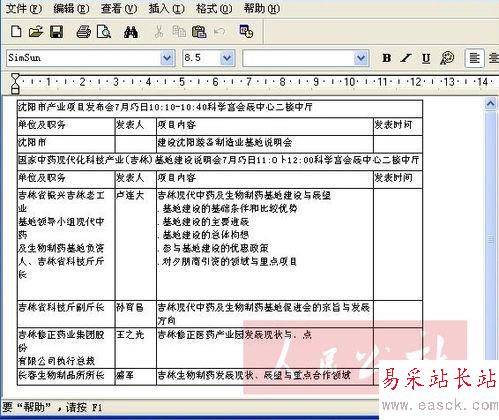Save the document with the floppy disk icon
This screenshot has width=499, height=420.
pos(56,32)
